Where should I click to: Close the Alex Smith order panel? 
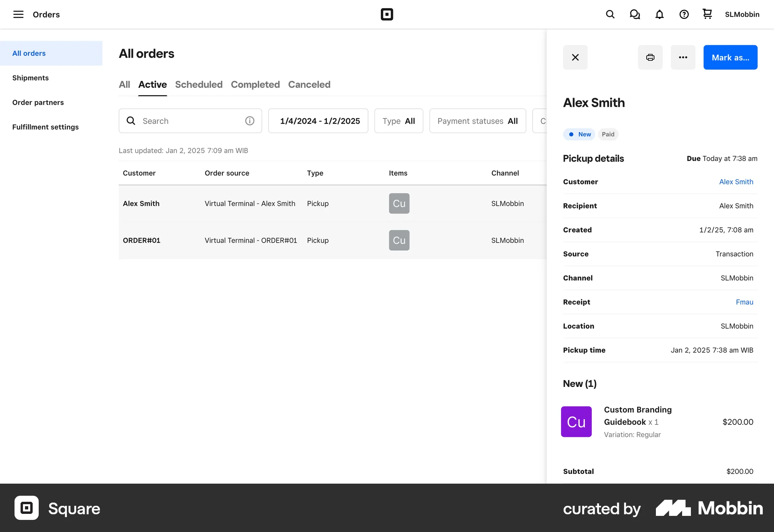point(575,57)
